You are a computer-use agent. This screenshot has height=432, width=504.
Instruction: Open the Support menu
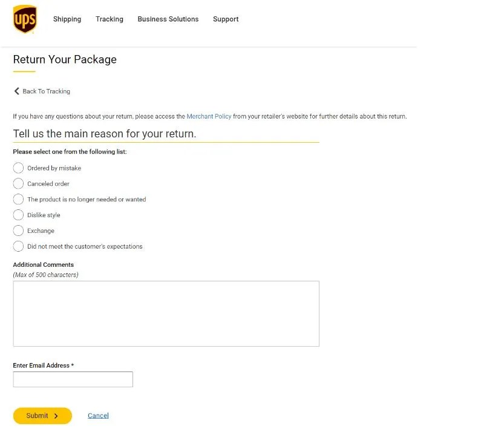point(226,19)
